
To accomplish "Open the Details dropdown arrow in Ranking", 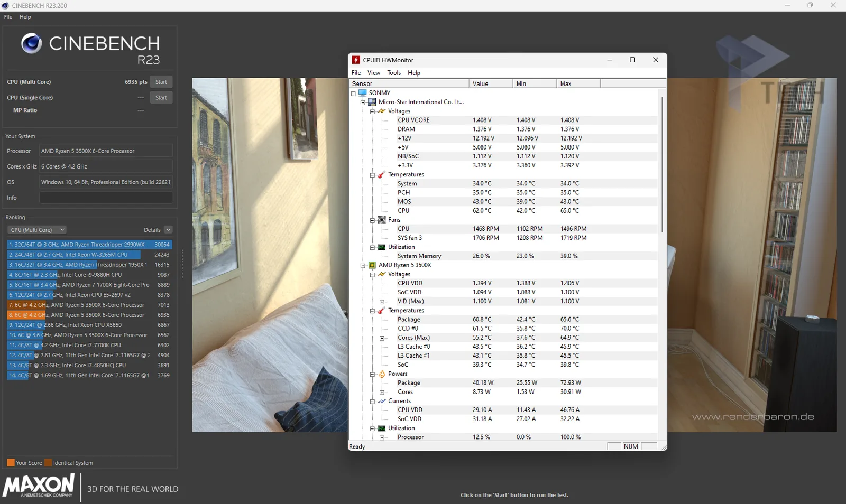I will pyautogui.click(x=168, y=230).
